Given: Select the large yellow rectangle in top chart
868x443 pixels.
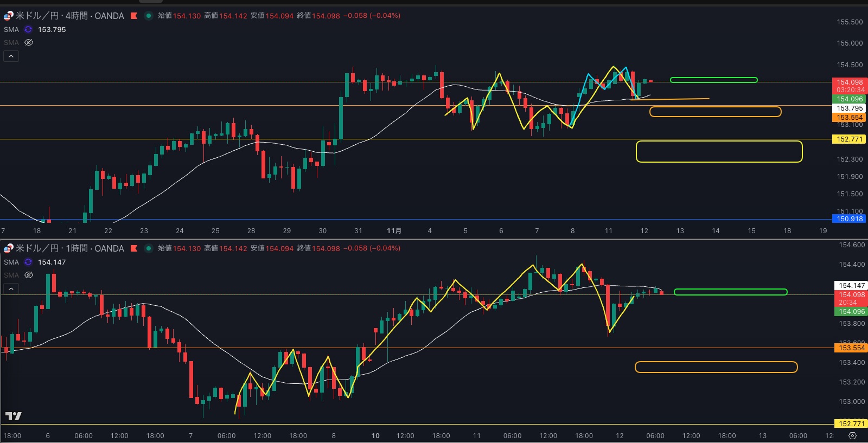Looking at the screenshot, I should [719, 142].
